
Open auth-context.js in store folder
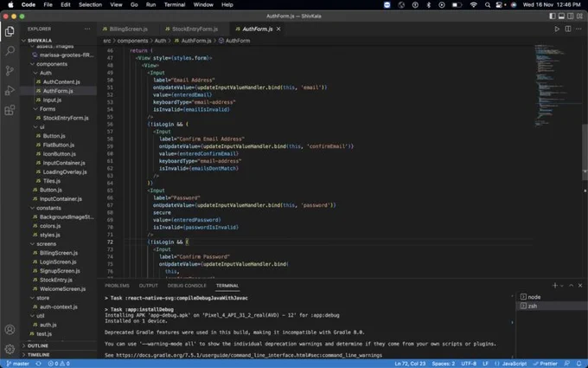pos(58,307)
